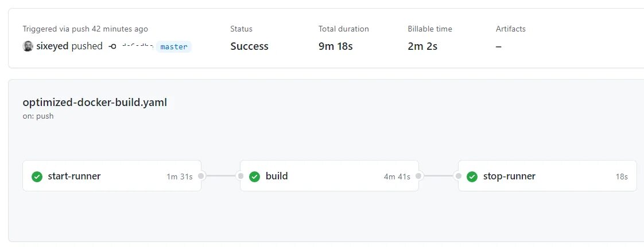Click the connector dot left of build
The width and height of the screenshot is (644, 247).
tap(240, 176)
